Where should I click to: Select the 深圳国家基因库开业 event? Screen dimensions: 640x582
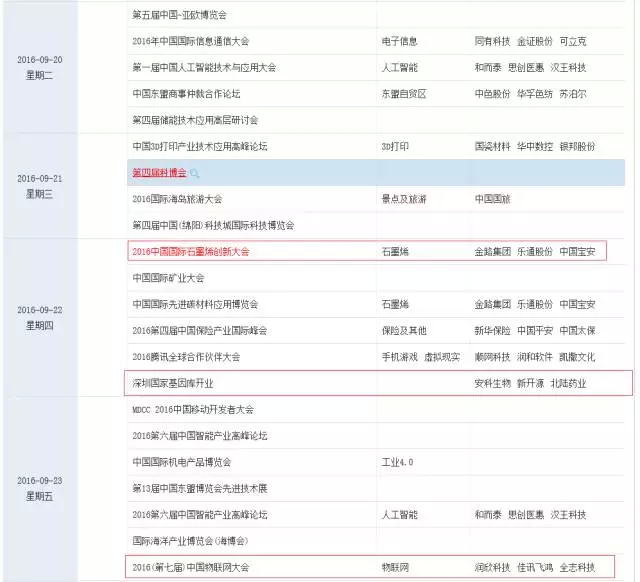174,383
